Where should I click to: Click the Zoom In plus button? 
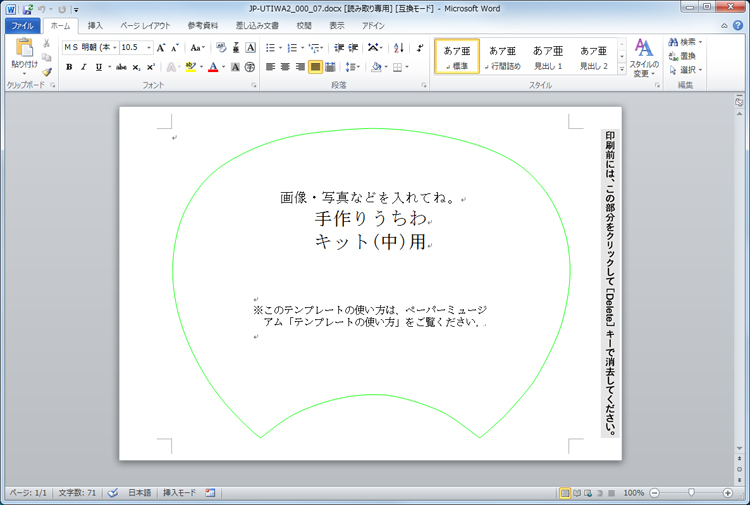(x=728, y=493)
